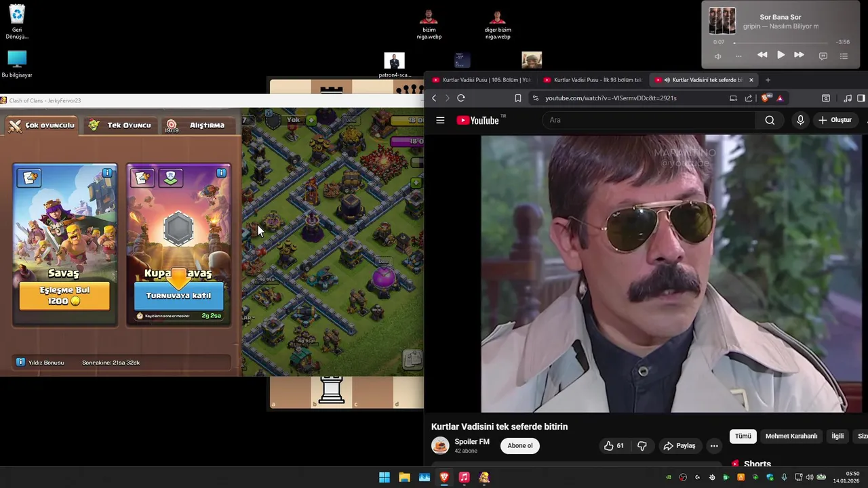Select Bu bilgisayar desktop icon
Image resolution: width=868 pixels, height=488 pixels.
(17, 64)
